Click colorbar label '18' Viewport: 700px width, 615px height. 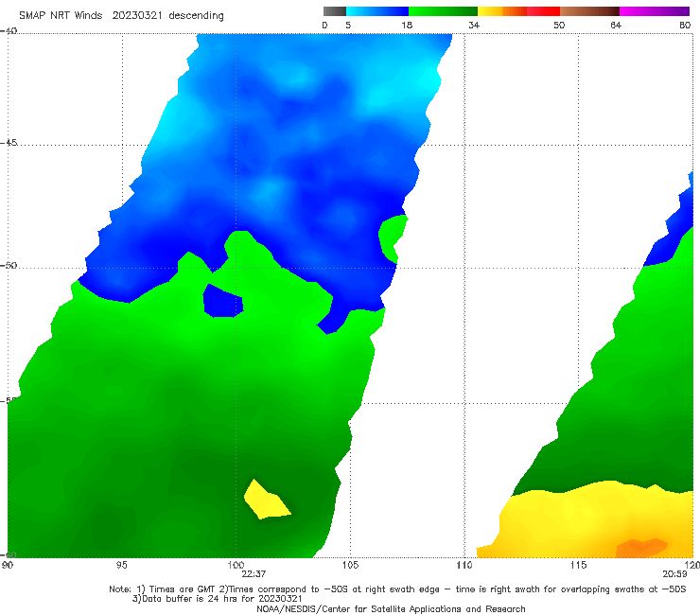point(407,25)
